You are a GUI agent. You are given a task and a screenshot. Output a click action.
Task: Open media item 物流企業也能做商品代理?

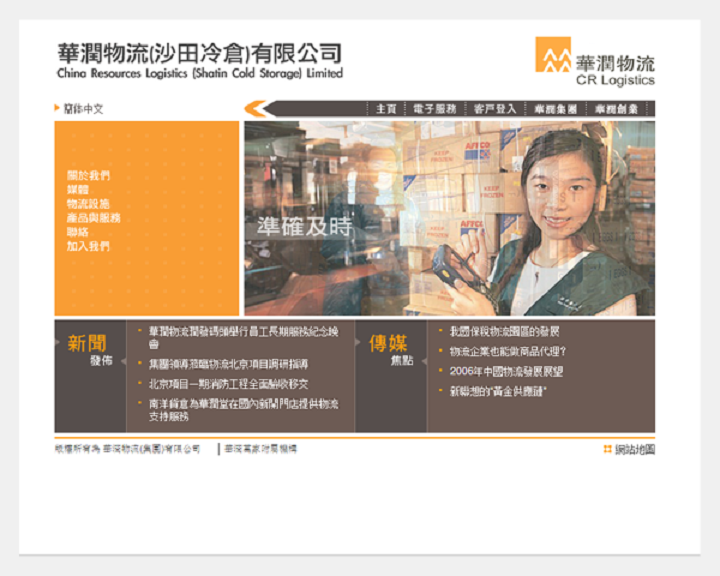(508, 351)
